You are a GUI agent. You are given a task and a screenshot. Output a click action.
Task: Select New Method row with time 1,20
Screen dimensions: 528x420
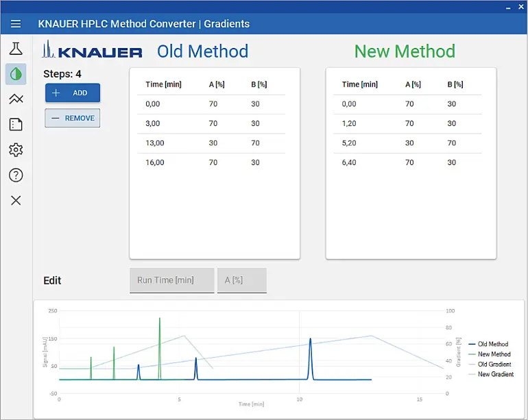point(407,123)
